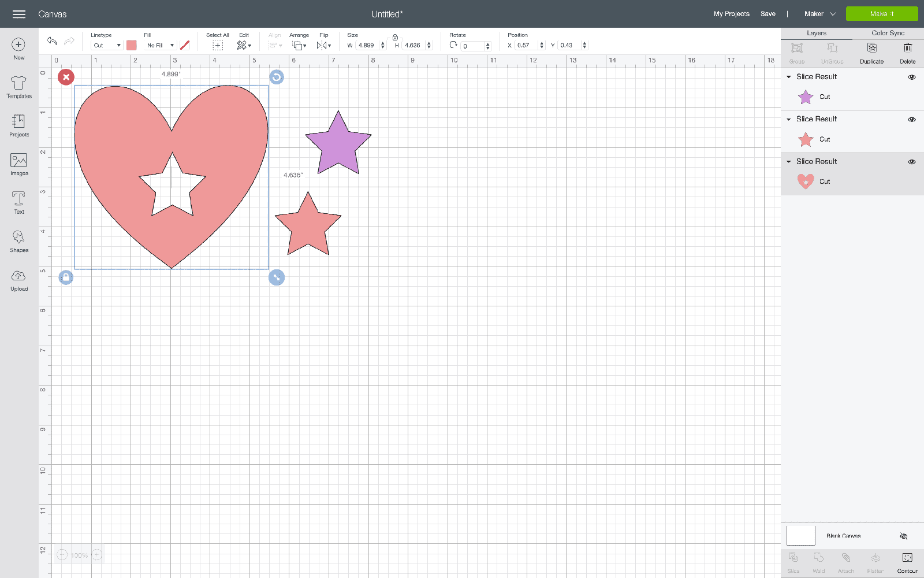
Task: Open the Templates panel
Action: [x=19, y=87]
